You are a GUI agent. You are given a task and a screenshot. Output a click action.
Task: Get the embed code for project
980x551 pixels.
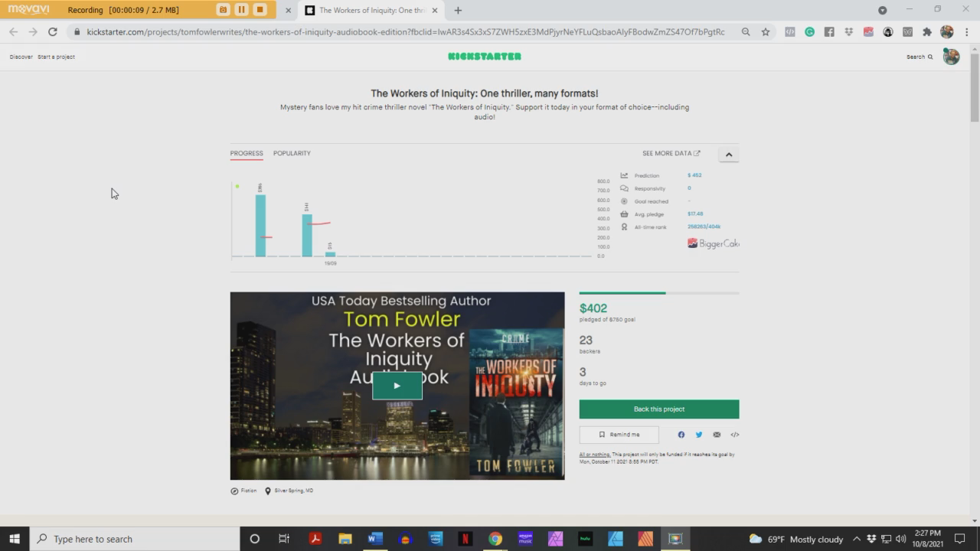734,435
